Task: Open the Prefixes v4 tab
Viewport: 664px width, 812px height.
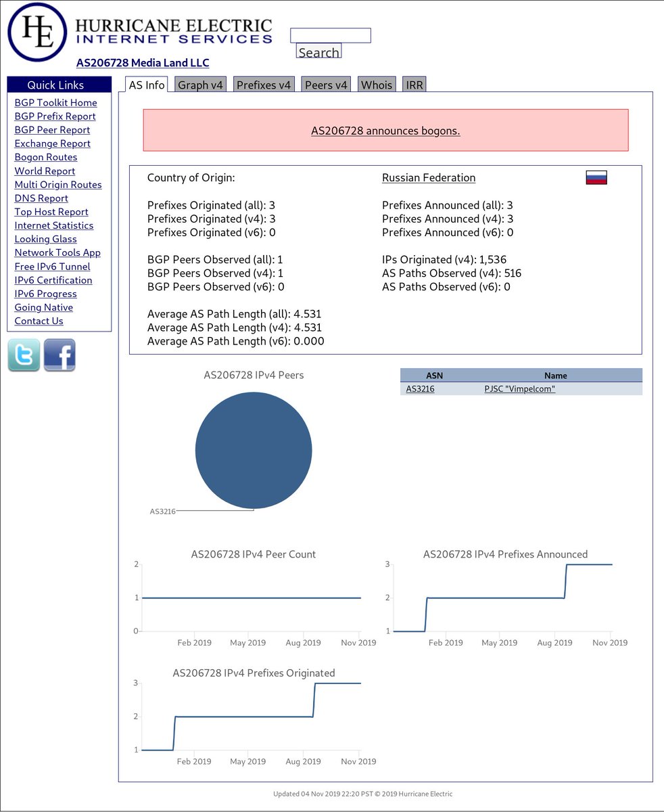Action: (x=264, y=85)
